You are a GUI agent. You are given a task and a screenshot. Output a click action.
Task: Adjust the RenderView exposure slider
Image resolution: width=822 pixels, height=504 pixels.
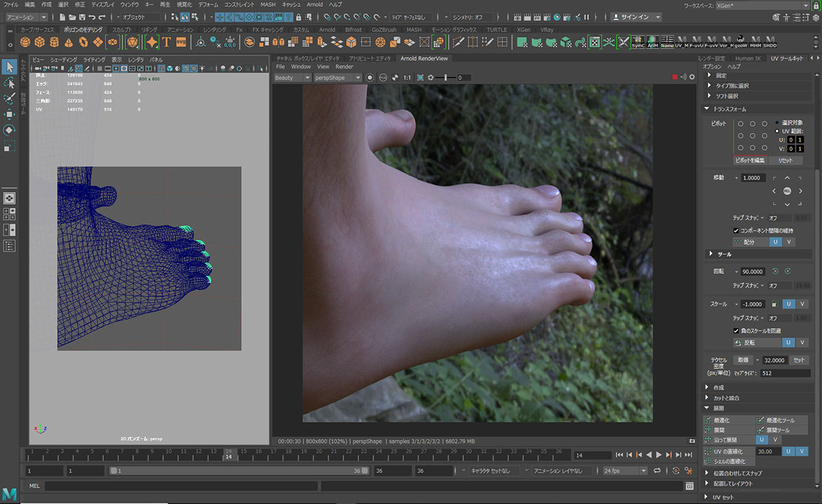pyautogui.click(x=447, y=77)
